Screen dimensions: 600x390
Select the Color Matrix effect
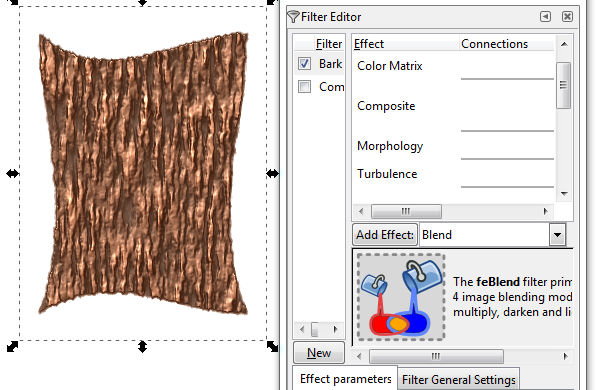pyautogui.click(x=390, y=66)
